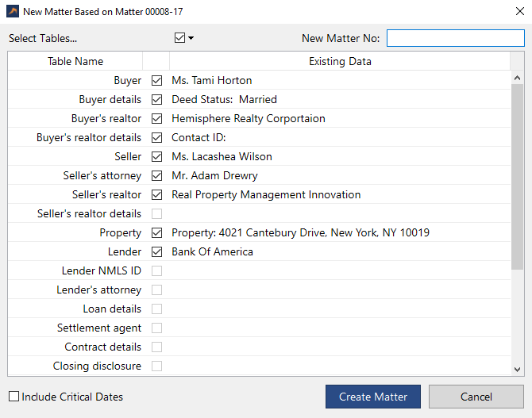Open the select-all checkbox dropdown arrow
The width and height of the screenshot is (532, 418).
[191, 38]
